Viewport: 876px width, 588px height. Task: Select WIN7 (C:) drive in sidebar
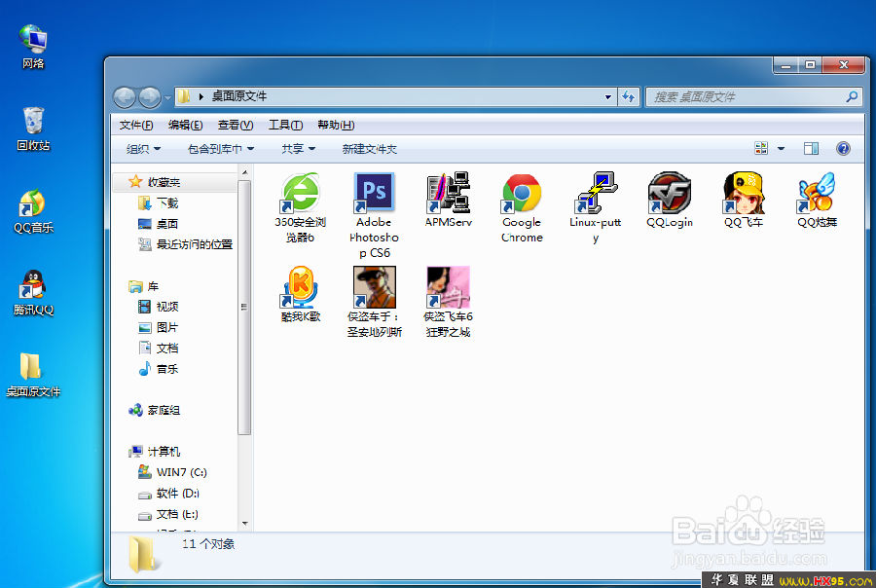pyautogui.click(x=181, y=472)
